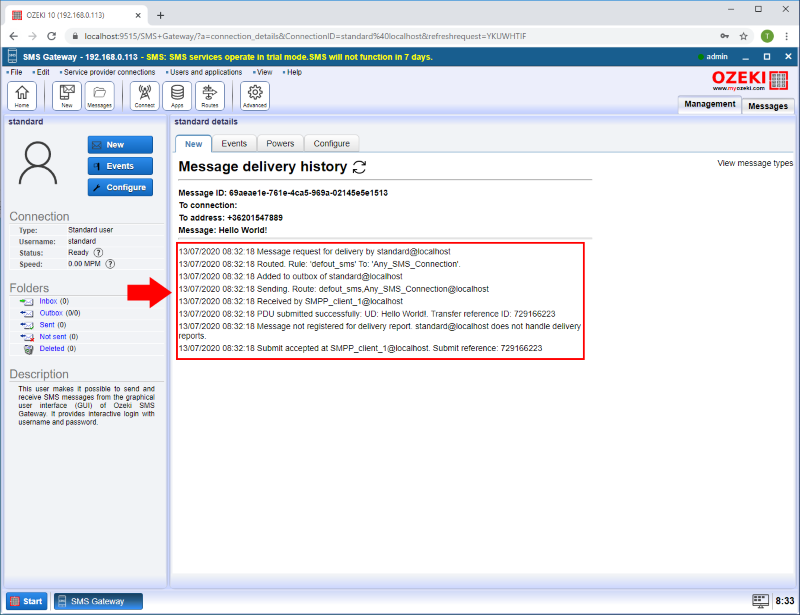Switch to the Configure tab
Screen dimensions: 800x615
[x=332, y=143]
